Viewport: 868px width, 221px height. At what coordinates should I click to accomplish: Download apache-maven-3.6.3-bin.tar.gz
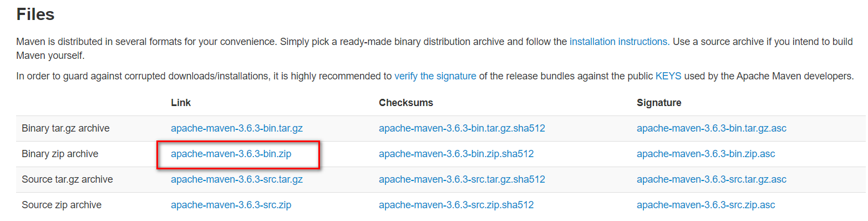click(x=237, y=128)
